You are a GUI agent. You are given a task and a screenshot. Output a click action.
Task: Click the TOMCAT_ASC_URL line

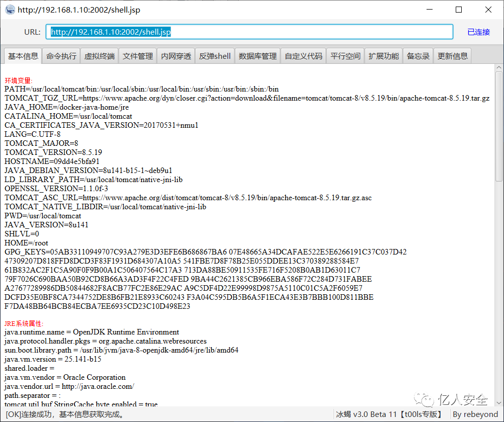coord(188,197)
